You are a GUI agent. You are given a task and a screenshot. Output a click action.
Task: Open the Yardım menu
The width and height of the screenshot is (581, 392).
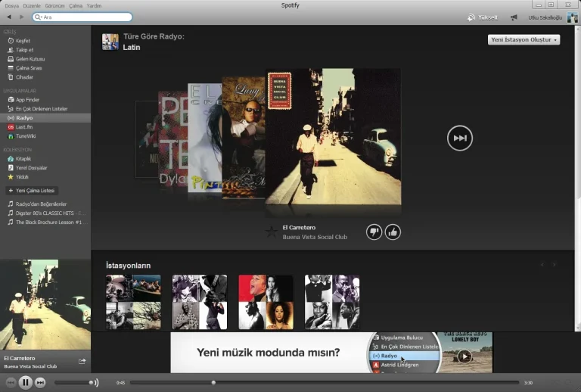click(94, 5)
